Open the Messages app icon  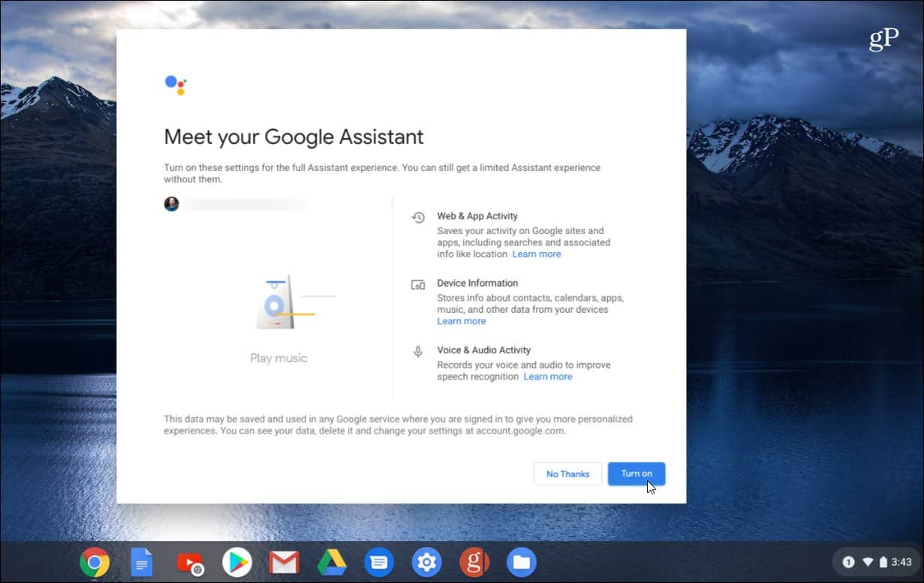pyautogui.click(x=378, y=562)
